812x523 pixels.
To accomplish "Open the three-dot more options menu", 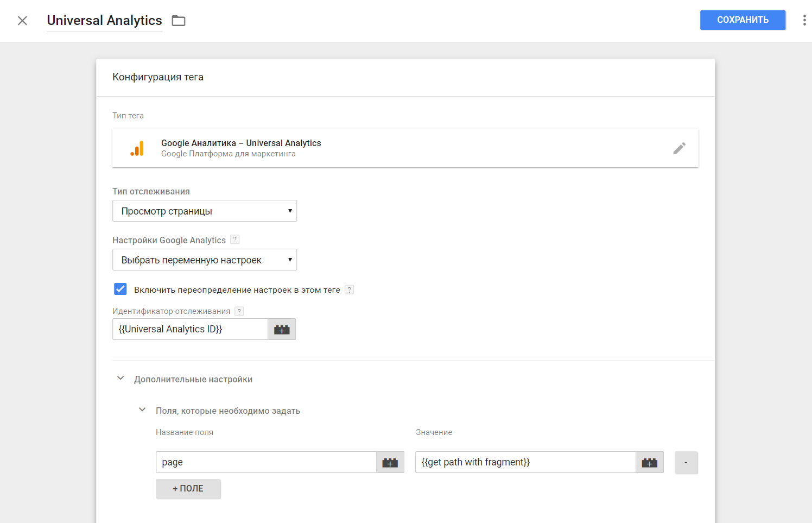I will click(x=804, y=20).
